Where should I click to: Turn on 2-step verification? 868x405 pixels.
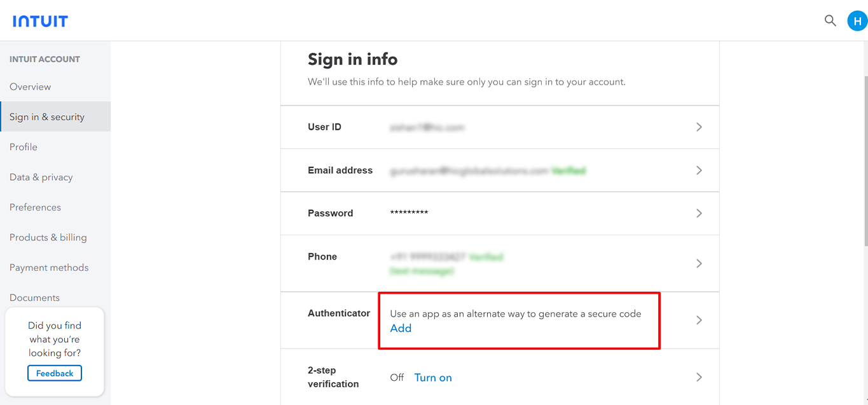tap(433, 378)
